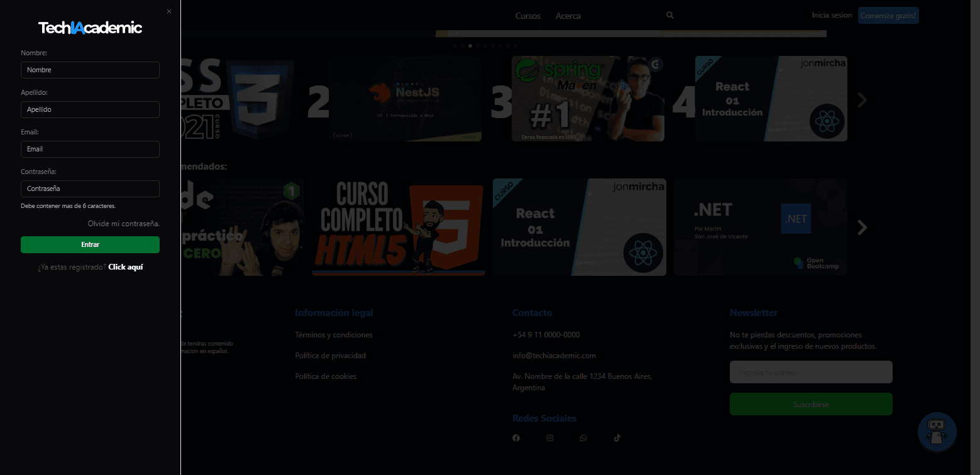Follow the Click aquí link
Screen dimensions: 980x475
click(126, 267)
